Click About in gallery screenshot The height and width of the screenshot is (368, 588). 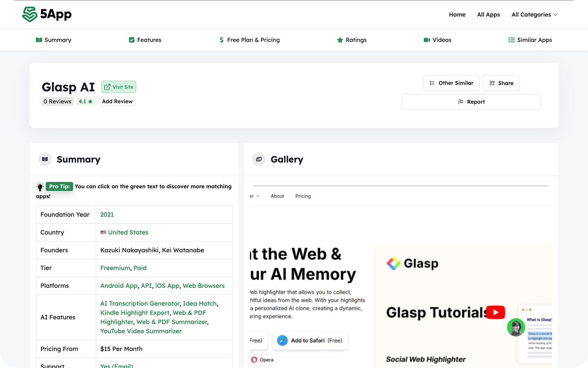[277, 196]
